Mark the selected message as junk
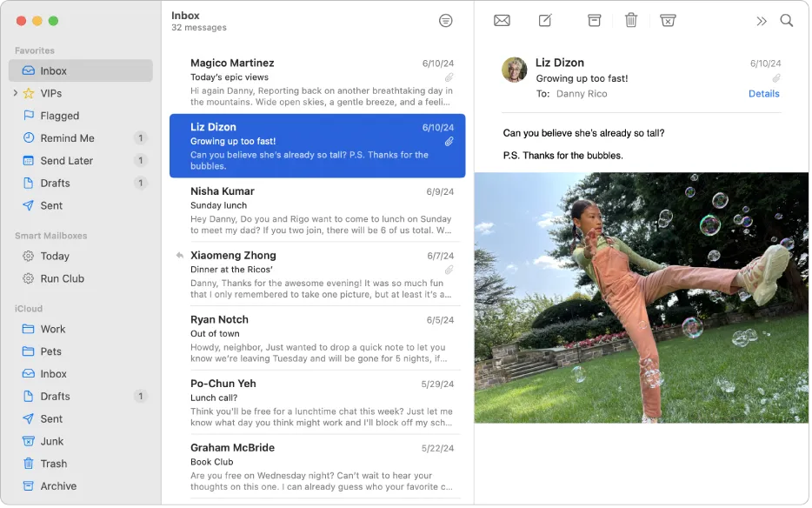Viewport: 812px width, 508px height. (x=668, y=20)
